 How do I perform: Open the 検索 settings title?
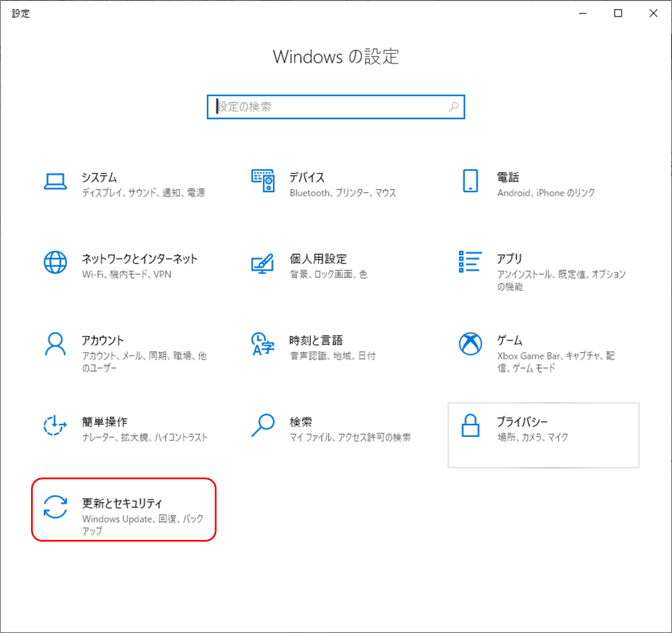301,422
